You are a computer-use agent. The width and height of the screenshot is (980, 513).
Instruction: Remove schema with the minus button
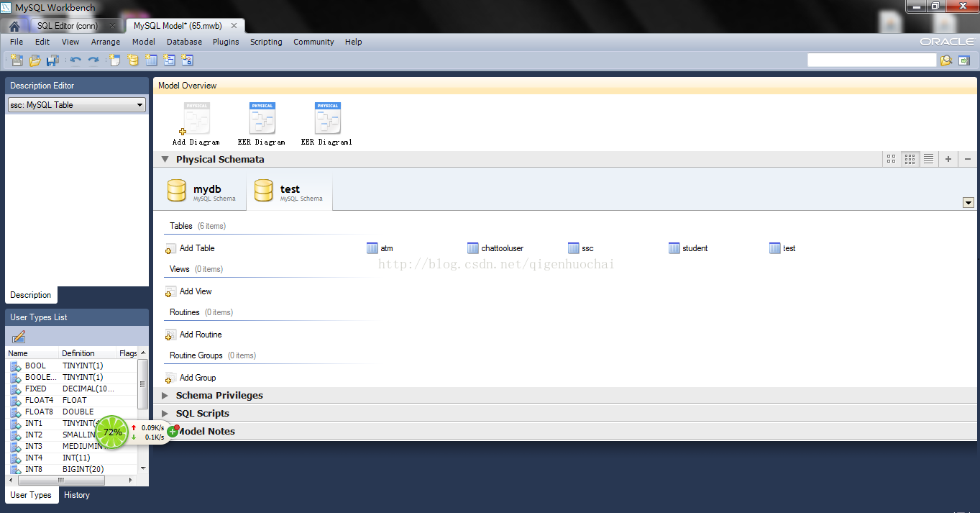click(x=968, y=159)
